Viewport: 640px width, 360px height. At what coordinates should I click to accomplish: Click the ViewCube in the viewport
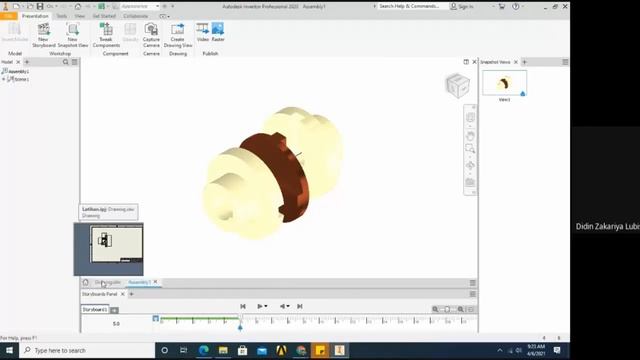[457, 85]
